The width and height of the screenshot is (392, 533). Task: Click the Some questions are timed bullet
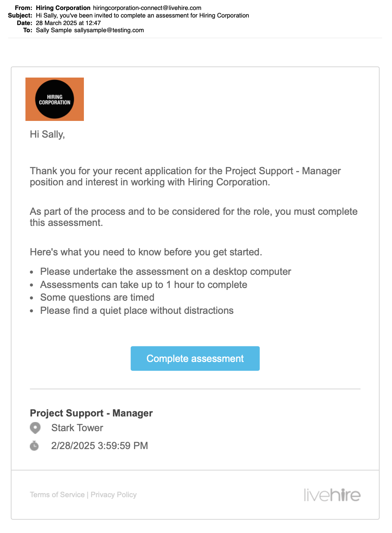(97, 298)
